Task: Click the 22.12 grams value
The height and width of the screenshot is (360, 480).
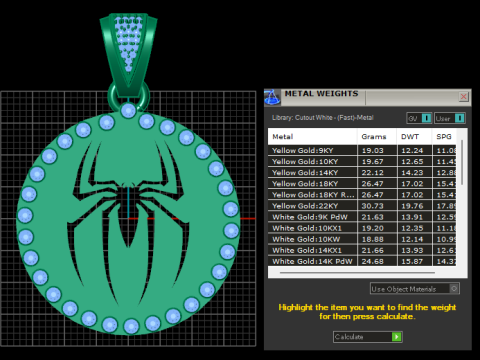Action: click(x=373, y=173)
